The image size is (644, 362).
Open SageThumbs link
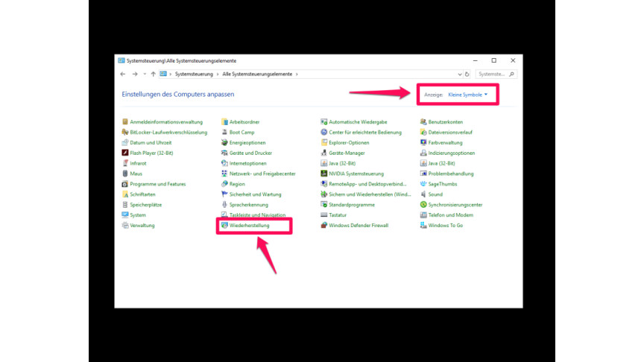(x=442, y=184)
